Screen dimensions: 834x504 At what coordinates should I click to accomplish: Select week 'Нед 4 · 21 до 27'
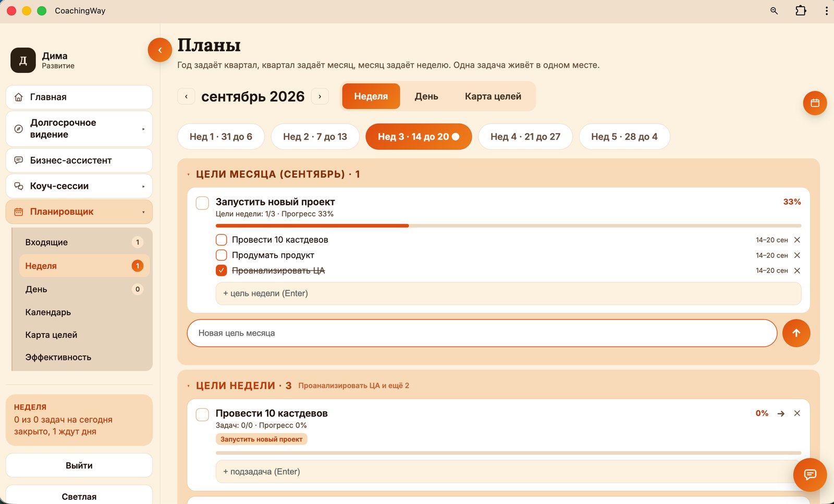click(525, 137)
